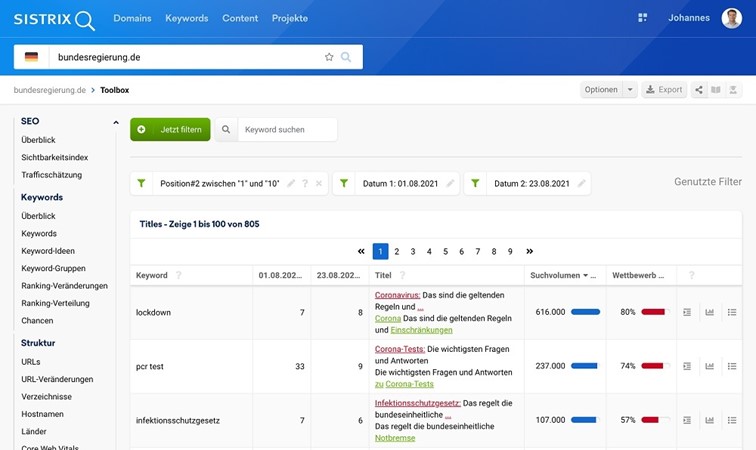Open Trafficschätzung in sidebar
This screenshot has width=756, height=450.
coord(52,175)
